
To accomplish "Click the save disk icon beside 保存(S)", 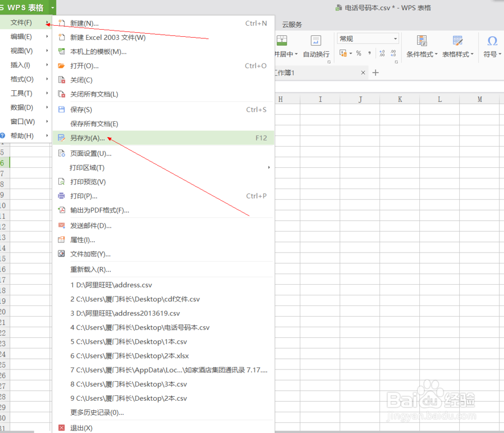I will click(x=61, y=109).
